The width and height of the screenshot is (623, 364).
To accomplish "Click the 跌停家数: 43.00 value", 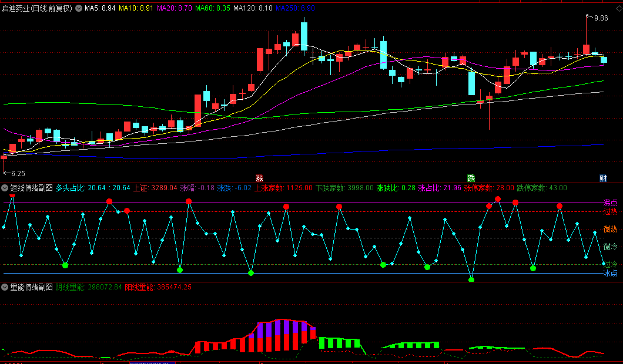I will 542,188.
